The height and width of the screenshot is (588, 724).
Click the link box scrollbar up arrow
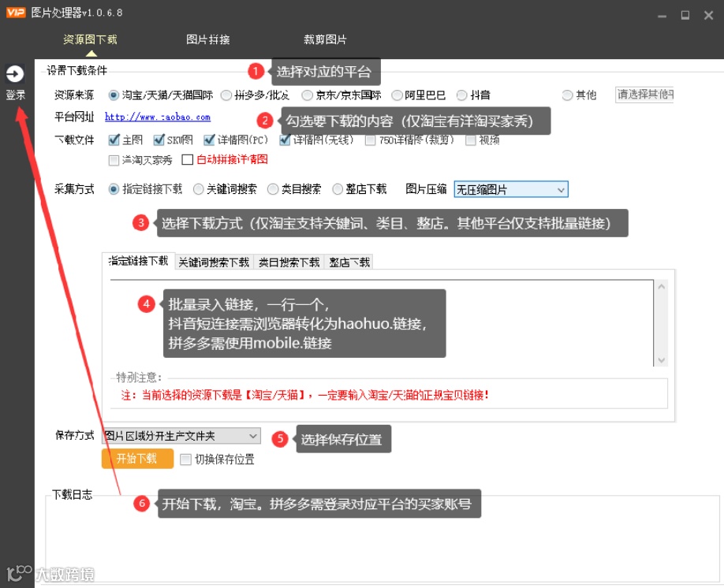coord(661,287)
